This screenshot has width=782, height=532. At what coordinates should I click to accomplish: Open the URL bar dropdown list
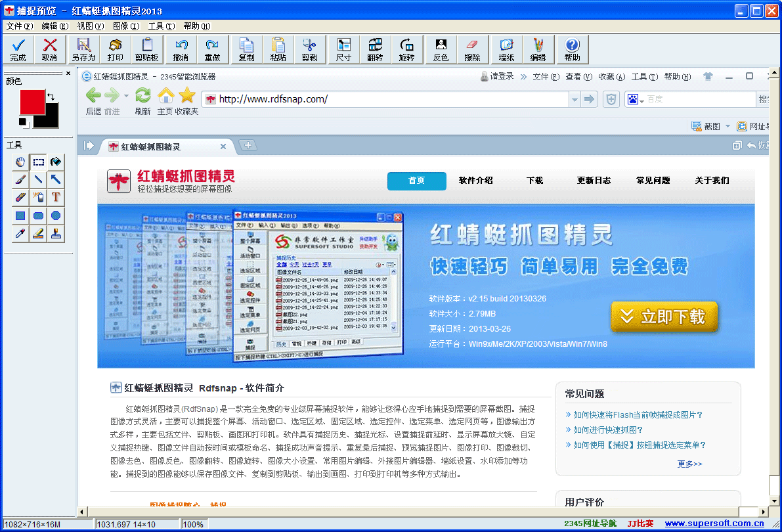click(575, 99)
